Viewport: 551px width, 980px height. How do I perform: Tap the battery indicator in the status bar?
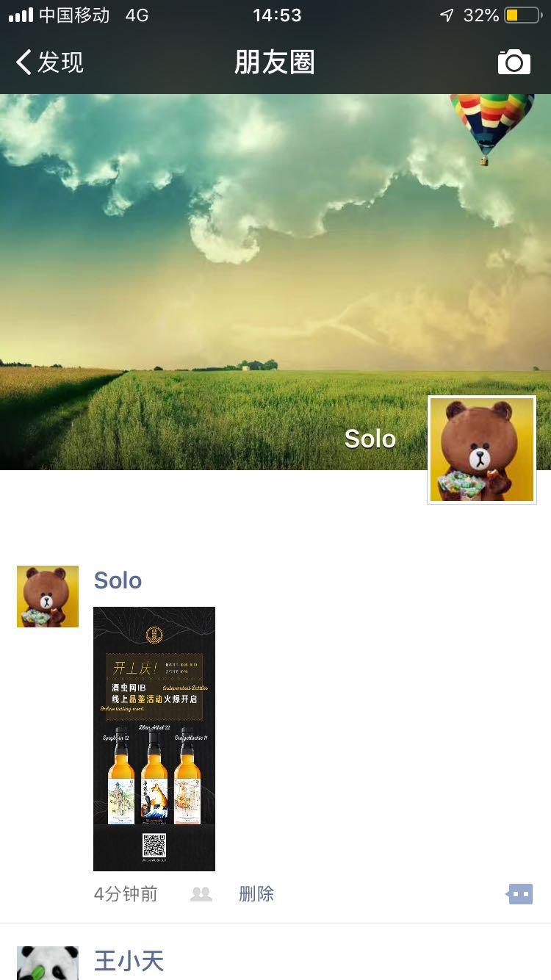point(522,15)
